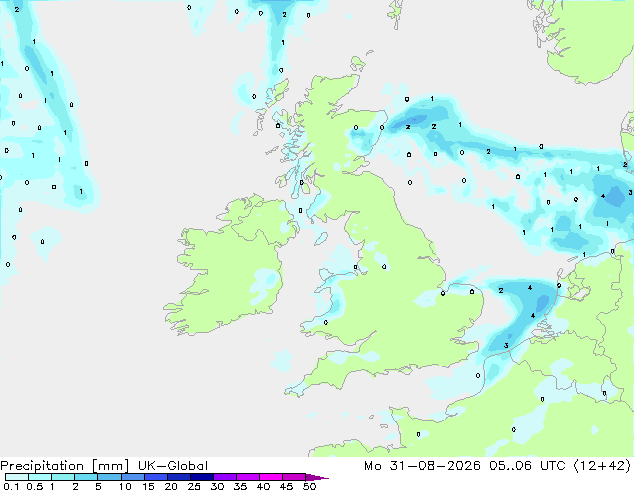Click the 2–5 mm legend swatch
Screen dimensions: 634x490
pyautogui.click(x=87, y=477)
